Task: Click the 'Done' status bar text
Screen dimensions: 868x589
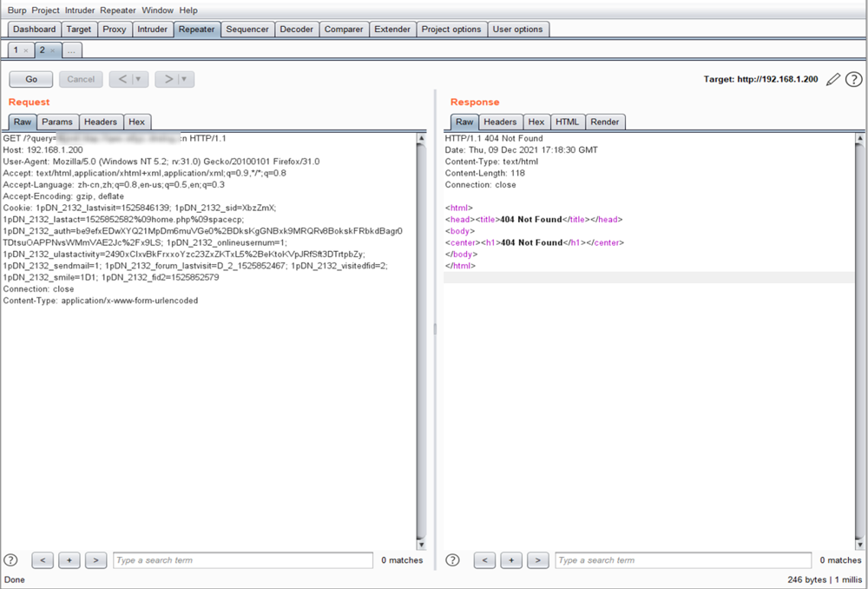Action: click(x=15, y=579)
